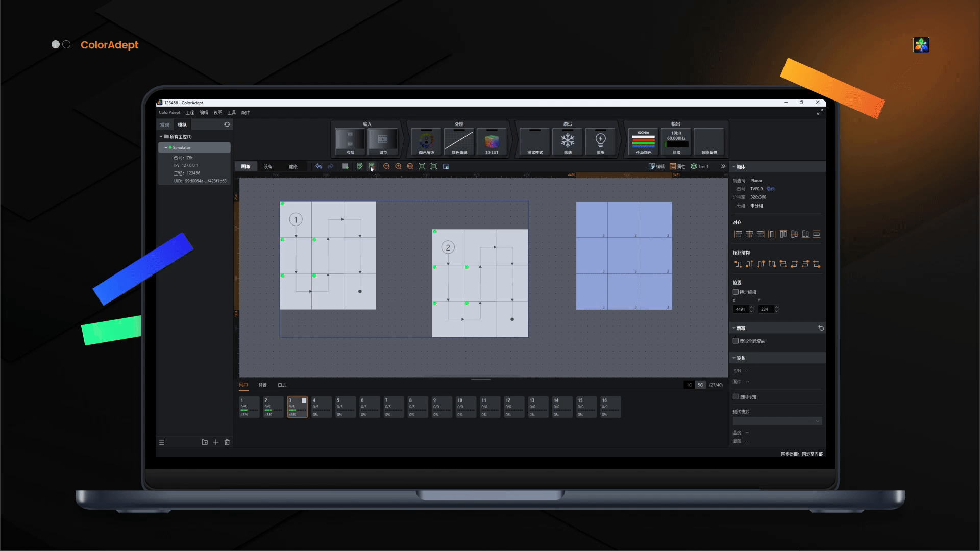Image resolution: width=980 pixels, height=551 pixels.
Task: Open the 布局 layout input module
Action: 350,141
